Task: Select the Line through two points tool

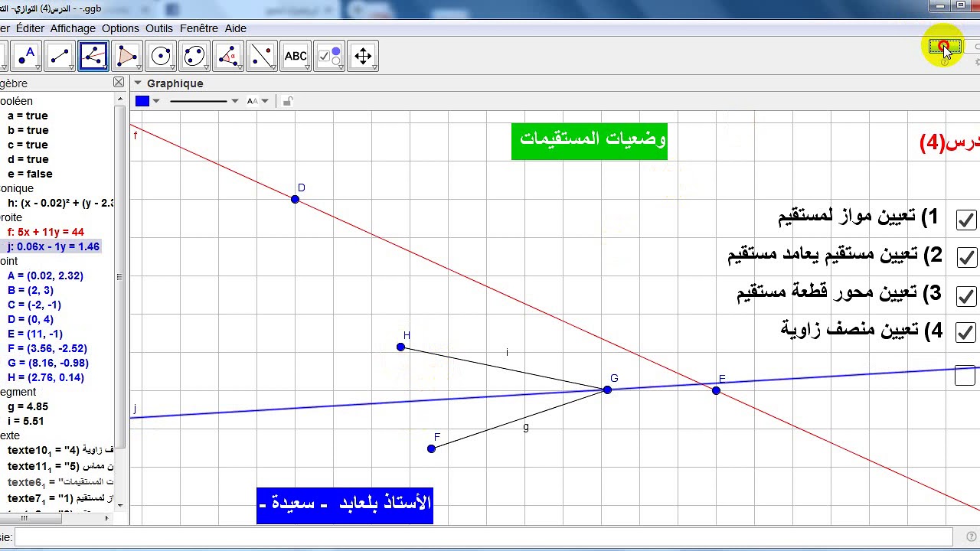Action: 60,56
